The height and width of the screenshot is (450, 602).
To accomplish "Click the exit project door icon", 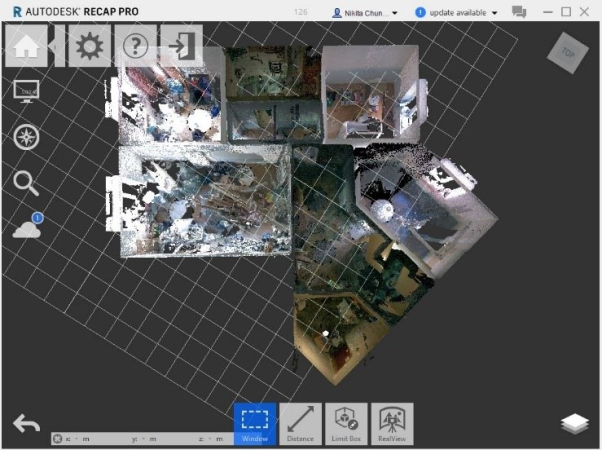I will [182, 47].
